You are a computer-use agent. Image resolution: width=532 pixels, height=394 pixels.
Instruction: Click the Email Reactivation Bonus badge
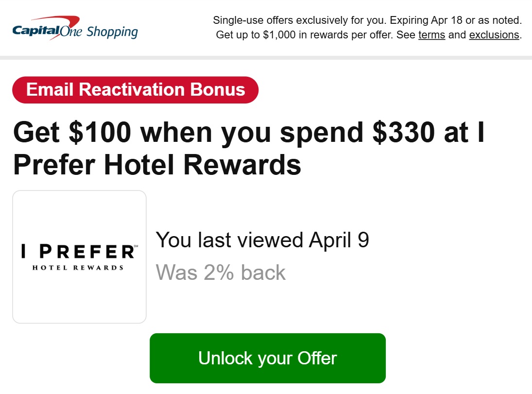[x=135, y=89]
